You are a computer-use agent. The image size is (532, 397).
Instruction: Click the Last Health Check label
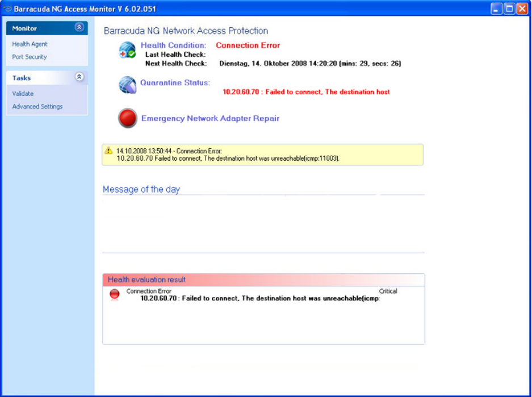[x=175, y=55]
